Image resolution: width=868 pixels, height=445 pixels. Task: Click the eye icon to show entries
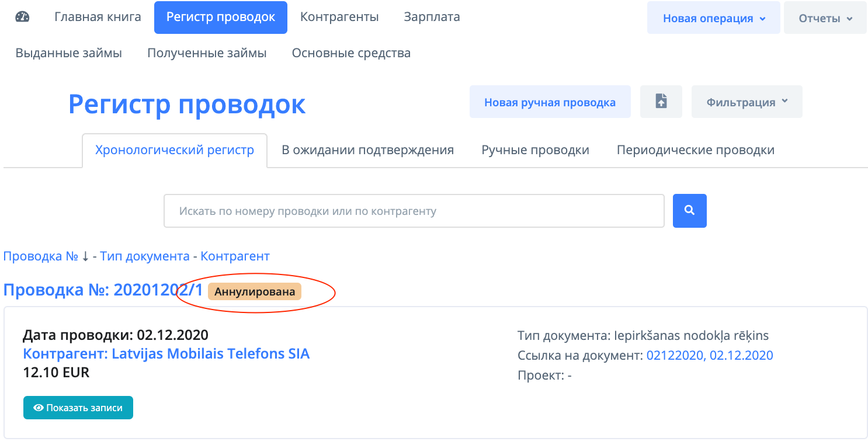click(39, 408)
